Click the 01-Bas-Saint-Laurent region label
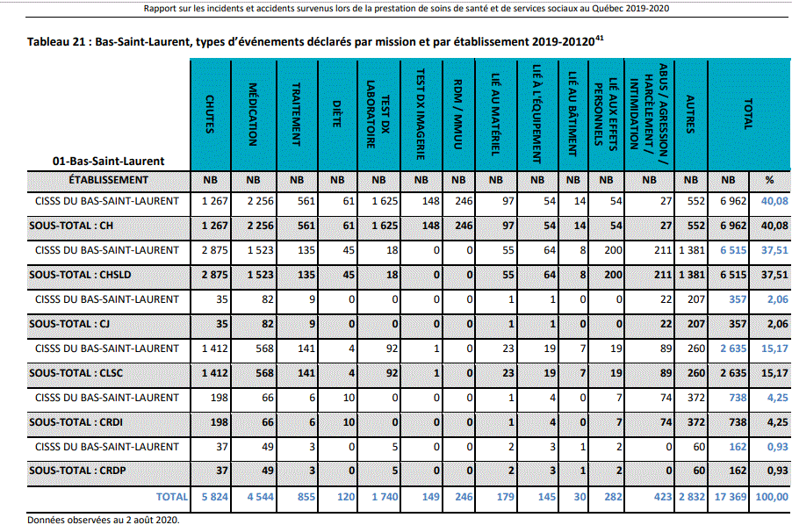 pyautogui.click(x=109, y=162)
